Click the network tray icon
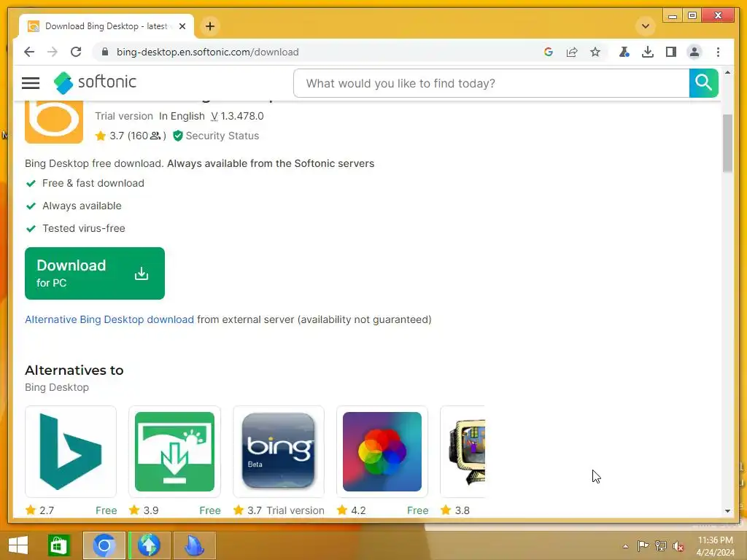The height and width of the screenshot is (560, 747). (661, 545)
